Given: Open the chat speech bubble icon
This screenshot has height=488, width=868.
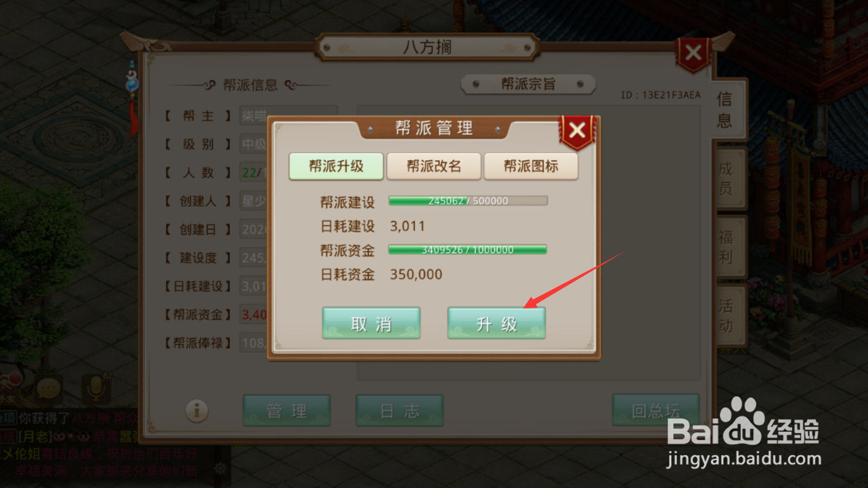Looking at the screenshot, I should pyautogui.click(x=49, y=388).
